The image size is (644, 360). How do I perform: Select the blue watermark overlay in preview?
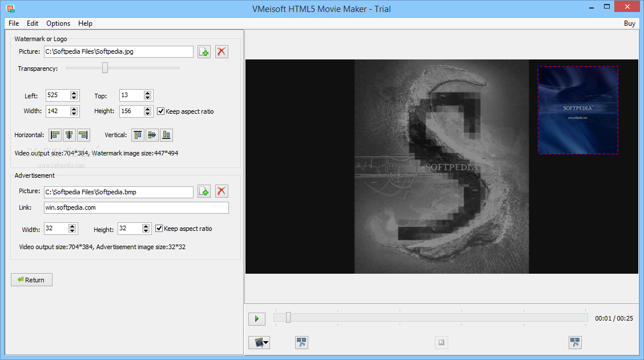pyautogui.click(x=578, y=110)
